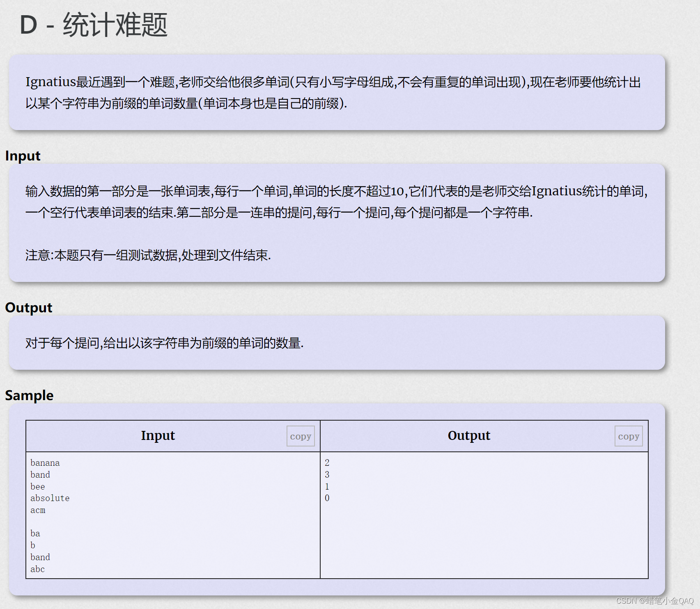Click the output value '2'
This screenshot has height=609, width=700.
[327, 463]
